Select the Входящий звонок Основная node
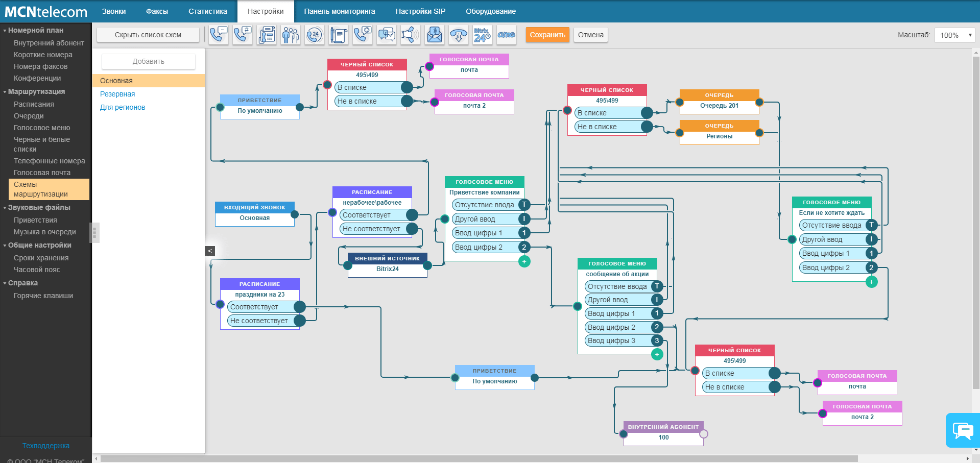 tap(255, 214)
